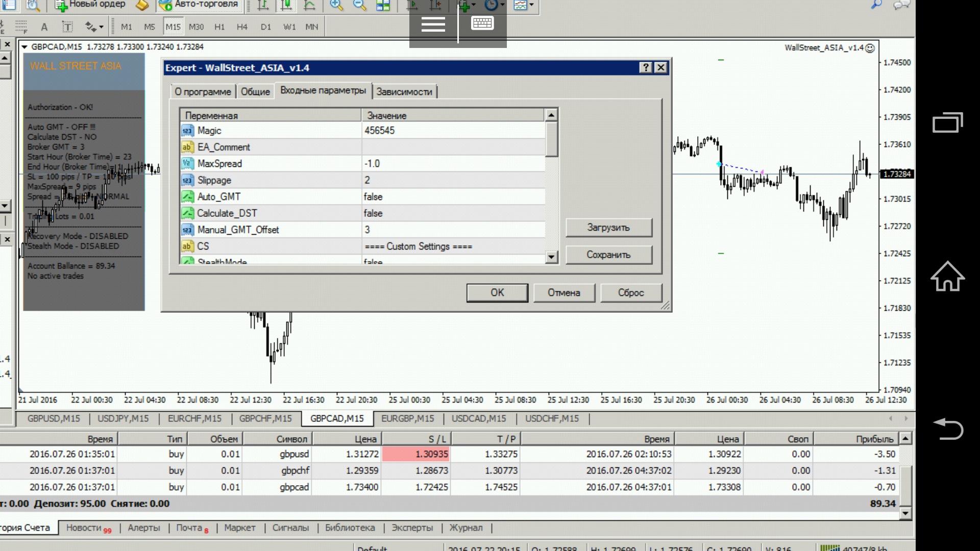Select the EA_Comment value cell
Image resolution: width=980 pixels, height=551 pixels.
pos(453,147)
